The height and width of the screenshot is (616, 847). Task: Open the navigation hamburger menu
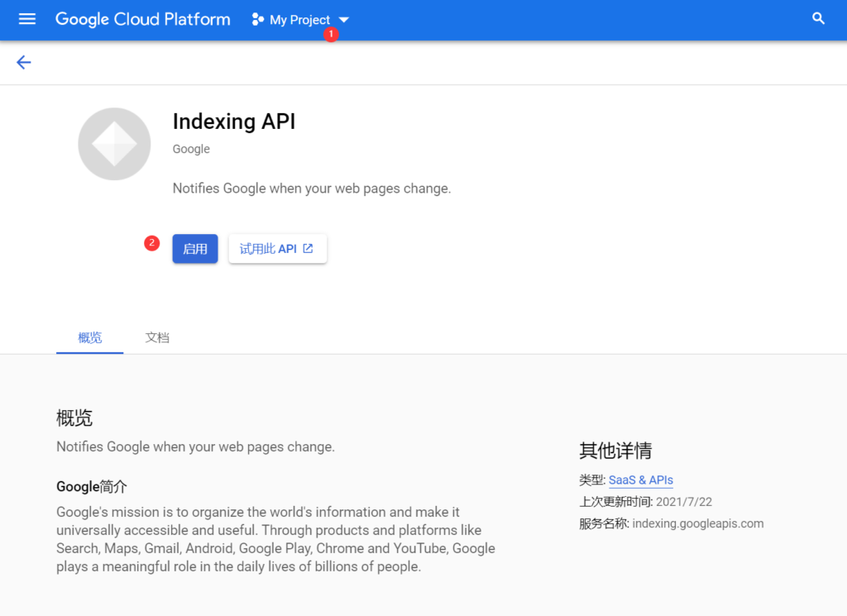(x=26, y=19)
